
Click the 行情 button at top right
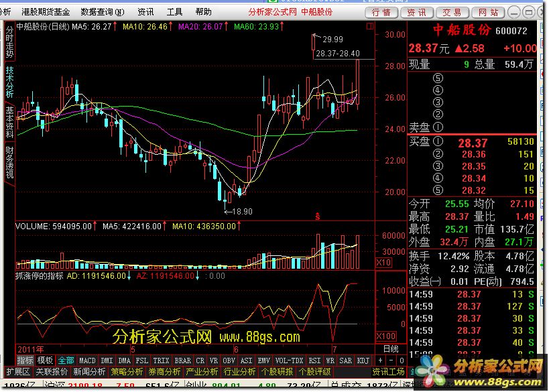pyautogui.click(x=381, y=13)
